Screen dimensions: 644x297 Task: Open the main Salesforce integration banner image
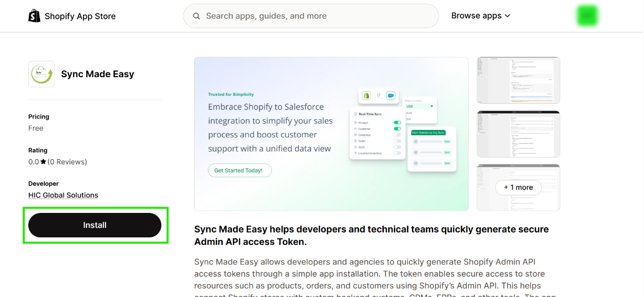331,134
